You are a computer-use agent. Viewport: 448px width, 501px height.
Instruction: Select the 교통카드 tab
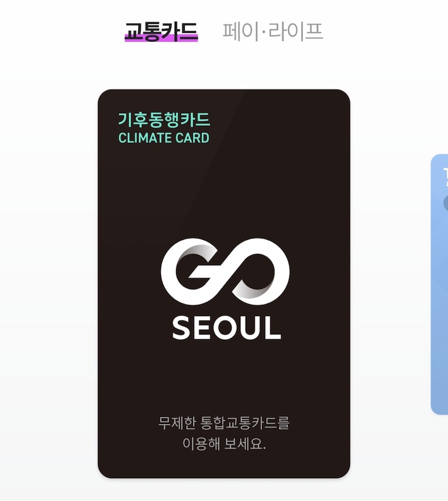[x=161, y=31]
